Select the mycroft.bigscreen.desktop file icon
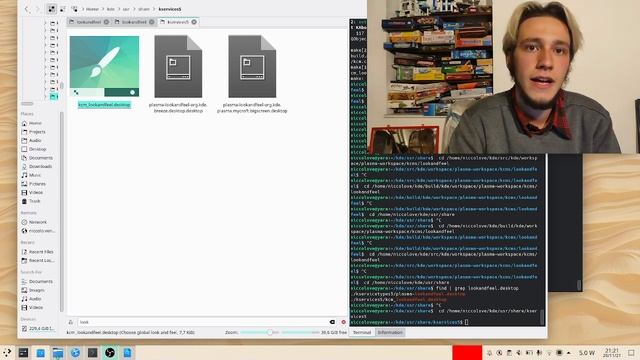The image size is (640, 360). click(252, 66)
